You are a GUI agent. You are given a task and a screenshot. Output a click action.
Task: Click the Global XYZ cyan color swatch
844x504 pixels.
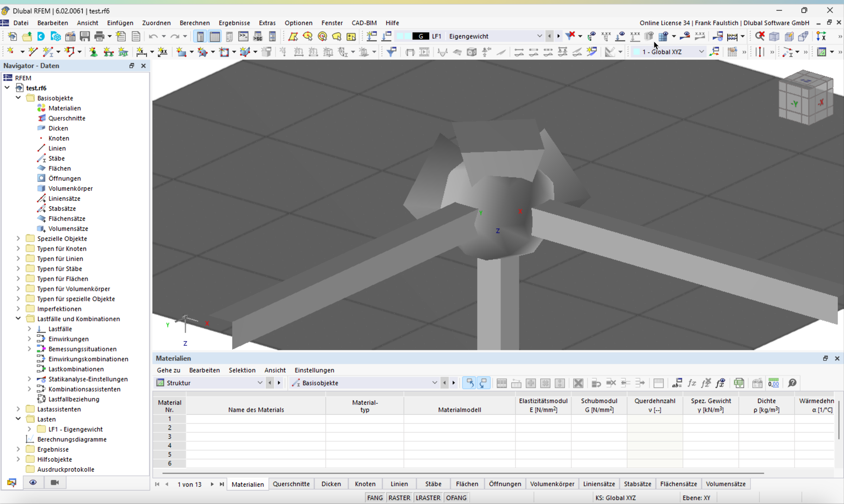click(x=636, y=52)
